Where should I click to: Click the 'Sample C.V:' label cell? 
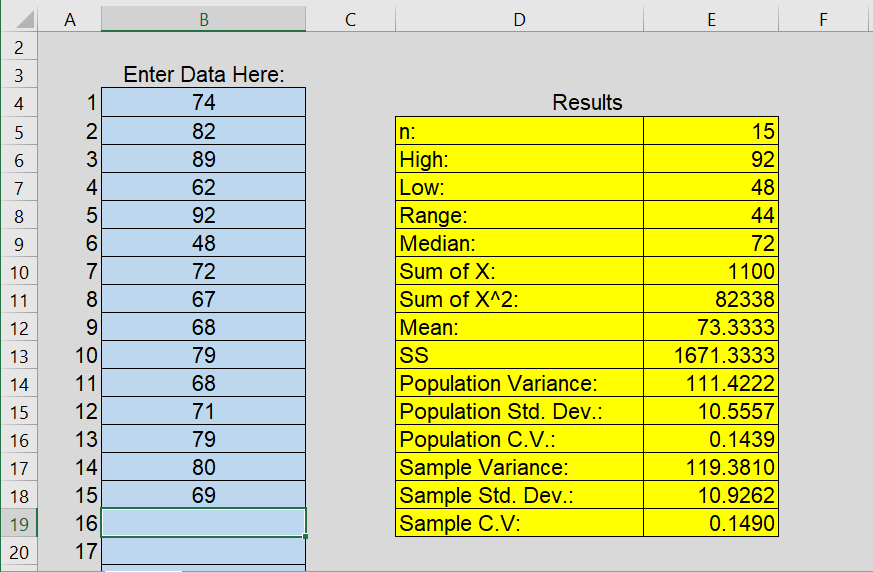click(x=519, y=523)
